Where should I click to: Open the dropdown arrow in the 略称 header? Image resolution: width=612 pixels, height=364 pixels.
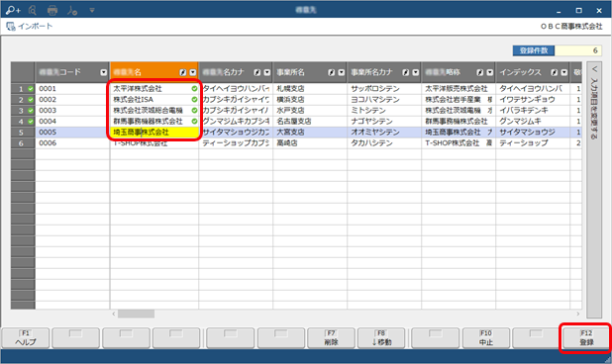490,72
